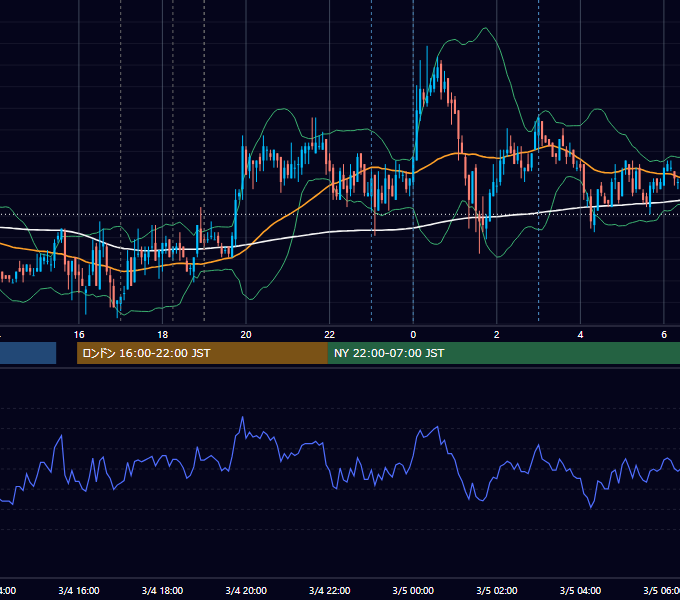Click the 3/4 20:00 time axis label
This screenshot has height=600, width=680.
click(246, 590)
